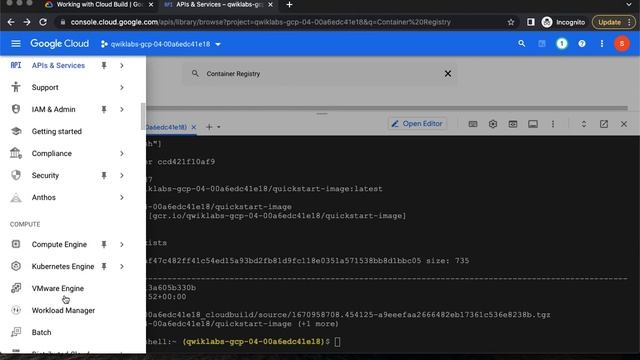640x360 pixels.
Task: Switch to Working with Cloud Build tab
Action: (x=99, y=4)
